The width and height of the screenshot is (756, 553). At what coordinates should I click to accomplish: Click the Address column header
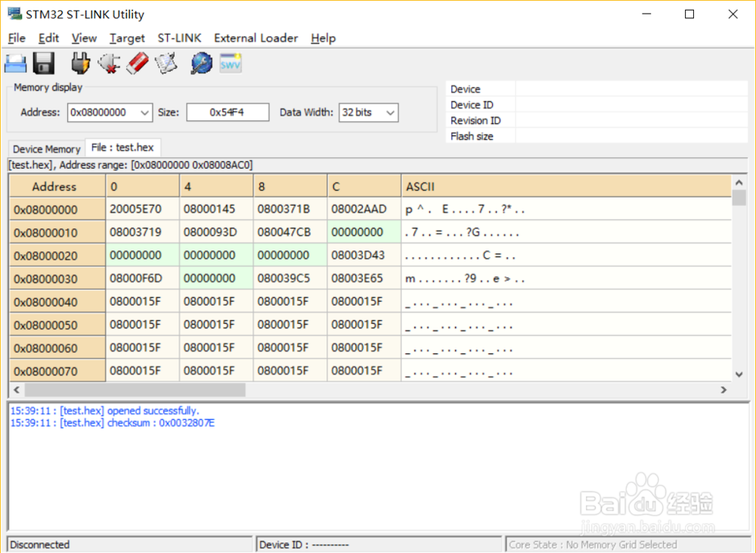57,187
